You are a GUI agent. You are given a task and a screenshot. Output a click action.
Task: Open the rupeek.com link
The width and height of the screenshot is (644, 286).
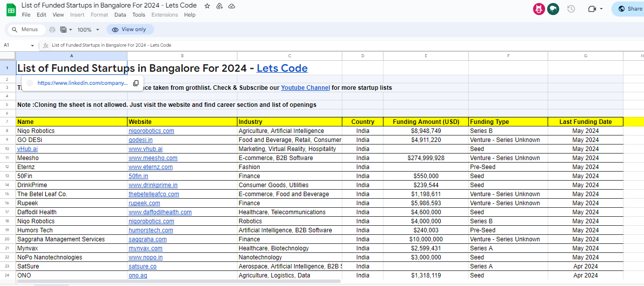(x=144, y=203)
